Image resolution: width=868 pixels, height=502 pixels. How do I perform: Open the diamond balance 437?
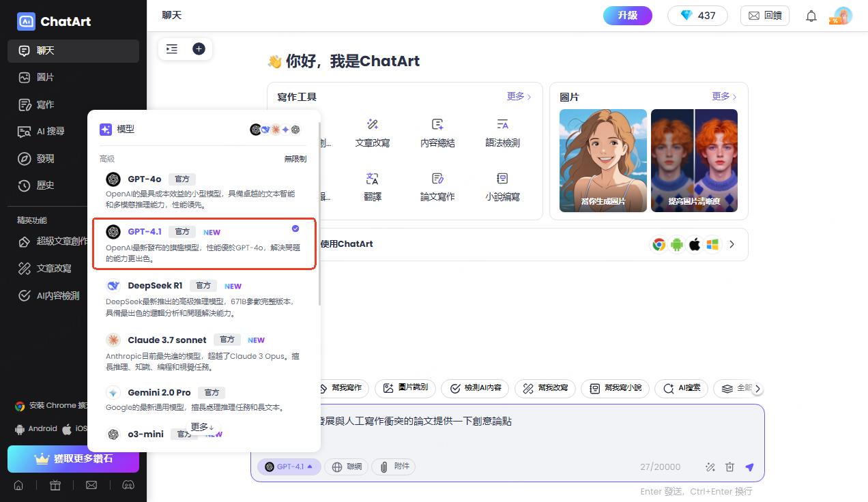pos(697,16)
